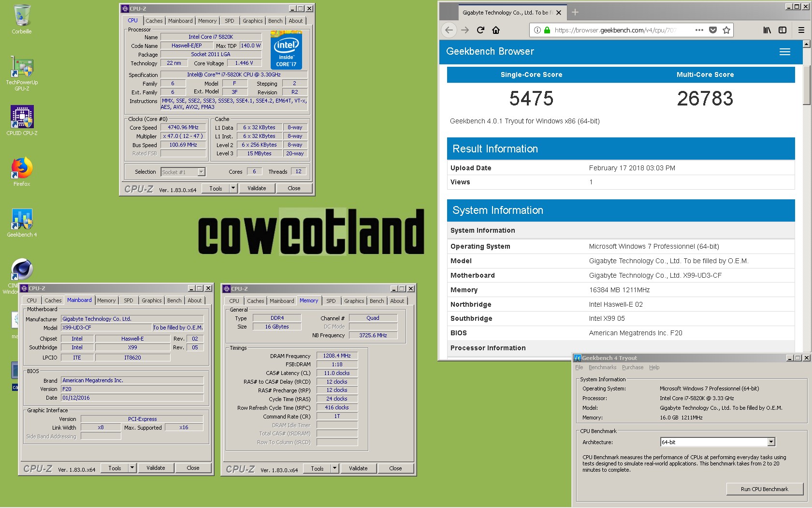812x508 pixels.
Task: Open Firefox library icon
Action: tap(767, 30)
